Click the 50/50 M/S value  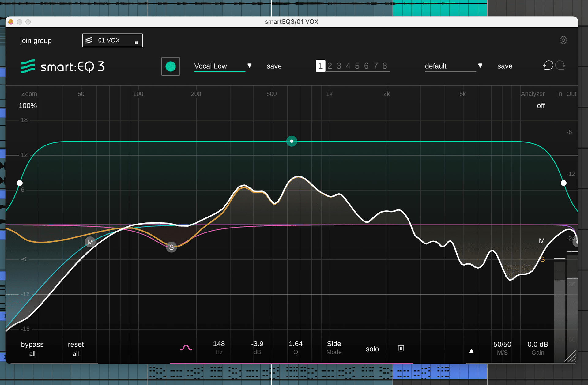tap(502, 344)
